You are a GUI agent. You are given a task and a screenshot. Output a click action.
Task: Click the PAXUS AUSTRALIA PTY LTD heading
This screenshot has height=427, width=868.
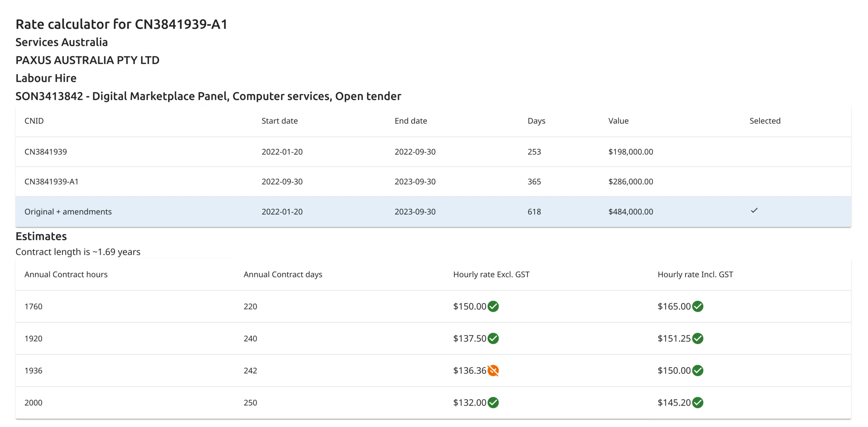[87, 60]
